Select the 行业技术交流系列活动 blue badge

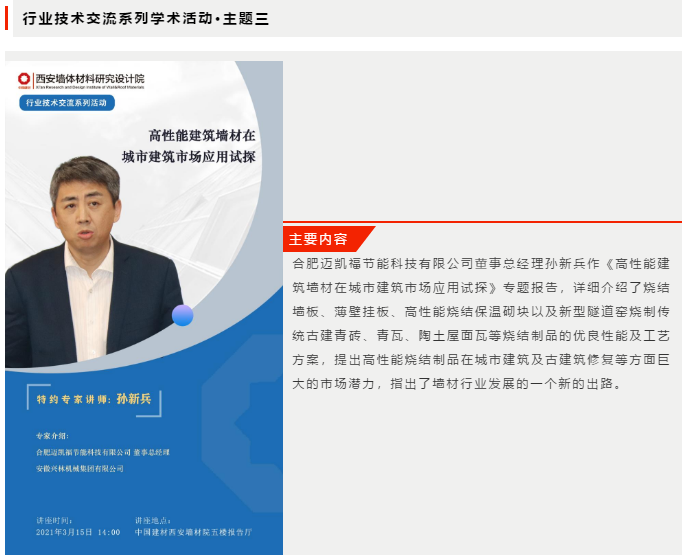pyautogui.click(x=68, y=103)
